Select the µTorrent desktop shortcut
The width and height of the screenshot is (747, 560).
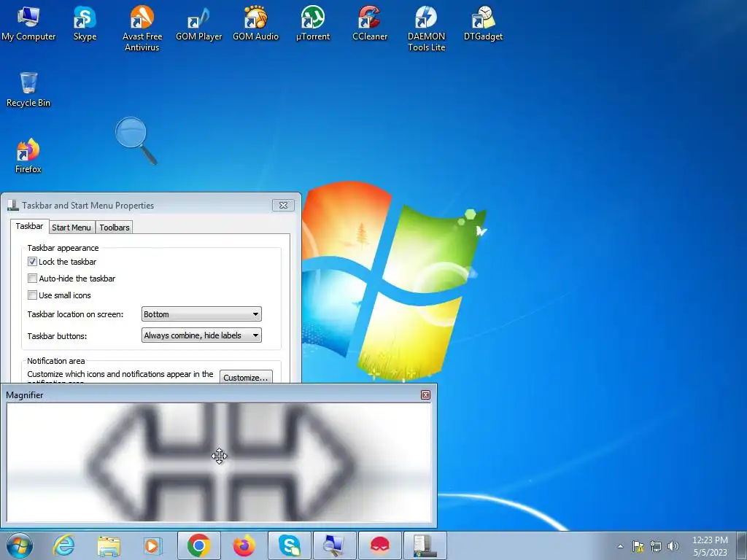312,23
